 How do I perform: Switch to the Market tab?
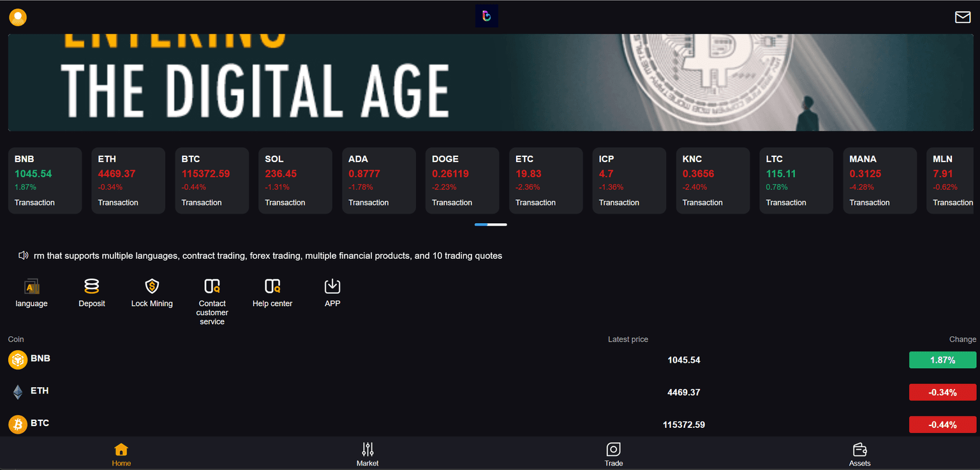(x=367, y=454)
